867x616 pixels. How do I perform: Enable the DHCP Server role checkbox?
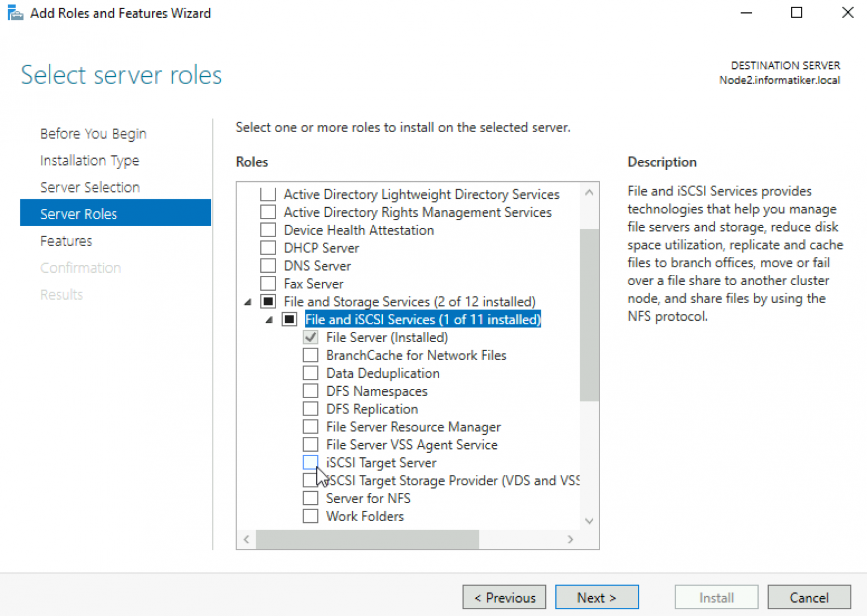coord(268,248)
